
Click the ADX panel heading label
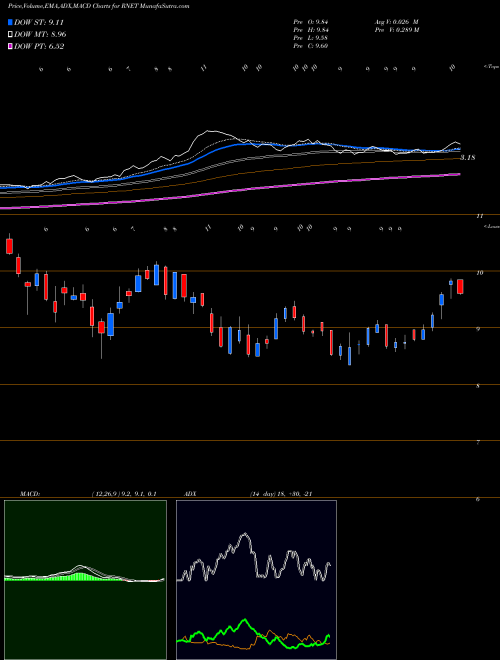coord(191,494)
